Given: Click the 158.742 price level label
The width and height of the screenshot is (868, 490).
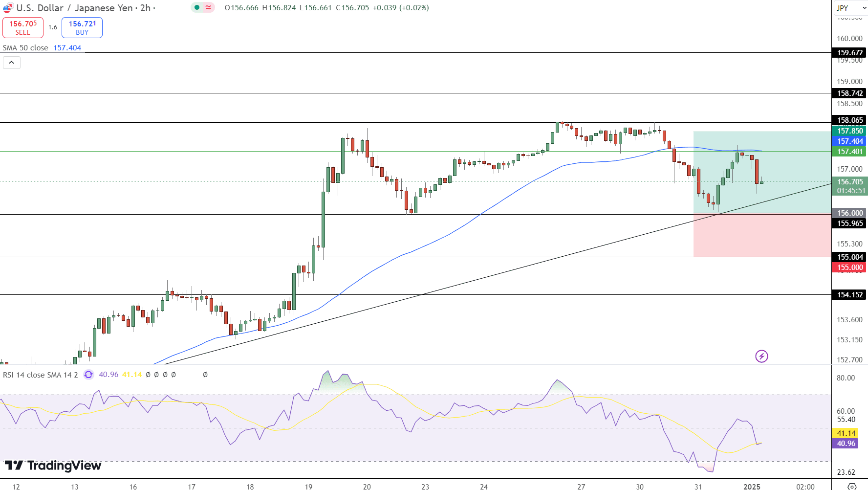Looking at the screenshot, I should click(x=849, y=93).
